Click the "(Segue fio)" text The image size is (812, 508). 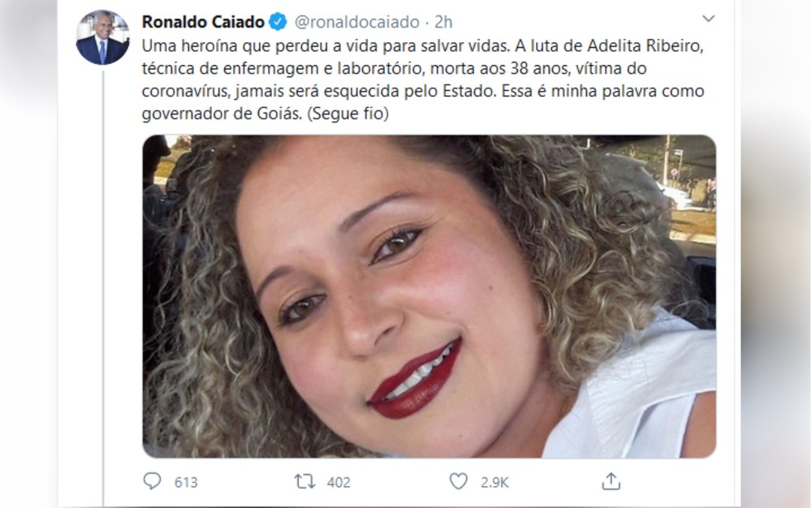[x=348, y=114]
